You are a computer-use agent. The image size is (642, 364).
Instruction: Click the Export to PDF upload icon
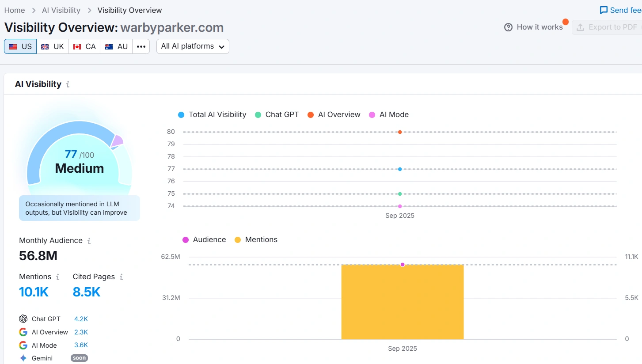(x=581, y=27)
